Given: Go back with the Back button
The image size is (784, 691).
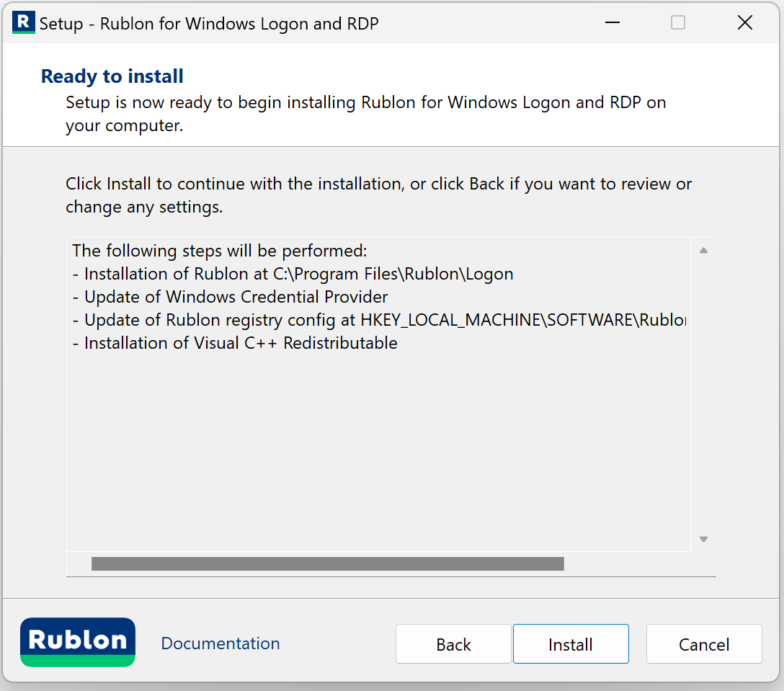Looking at the screenshot, I should 453,644.
